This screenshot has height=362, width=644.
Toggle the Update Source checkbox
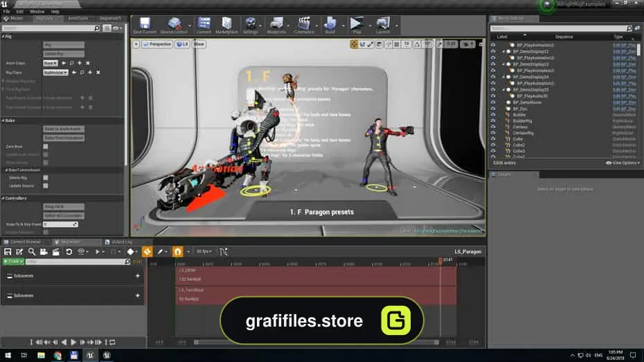pyautogui.click(x=46, y=185)
